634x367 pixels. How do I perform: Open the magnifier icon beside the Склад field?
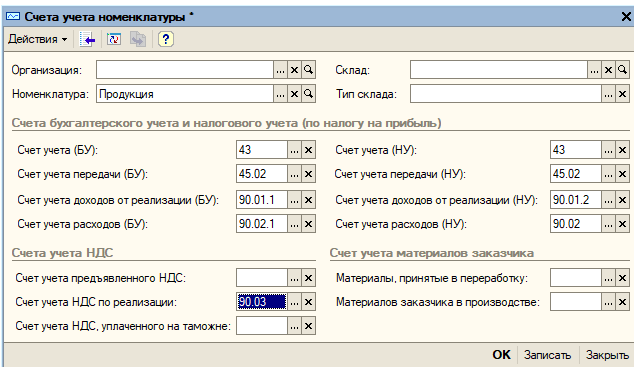click(622, 70)
